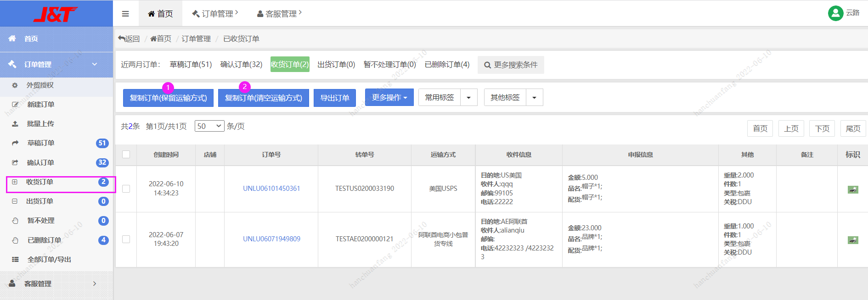Click the minus-square icon beside 出货订单

(x=15, y=201)
